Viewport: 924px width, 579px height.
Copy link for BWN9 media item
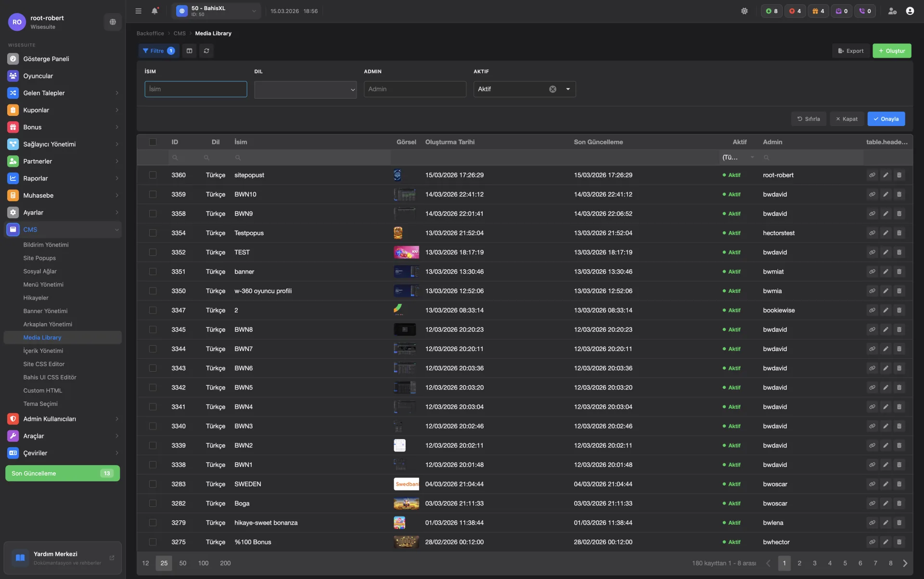(x=872, y=214)
